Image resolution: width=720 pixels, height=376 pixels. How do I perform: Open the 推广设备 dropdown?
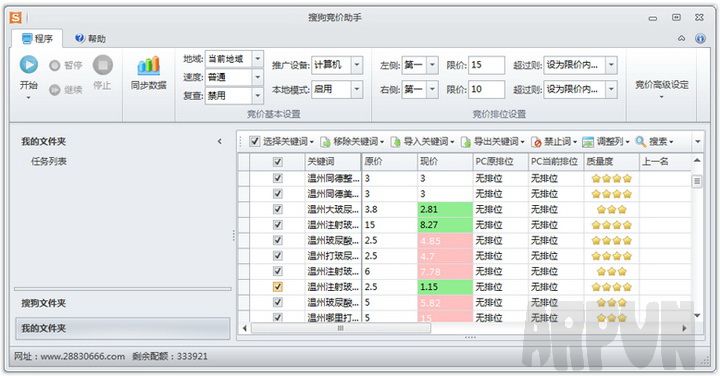coord(357,65)
